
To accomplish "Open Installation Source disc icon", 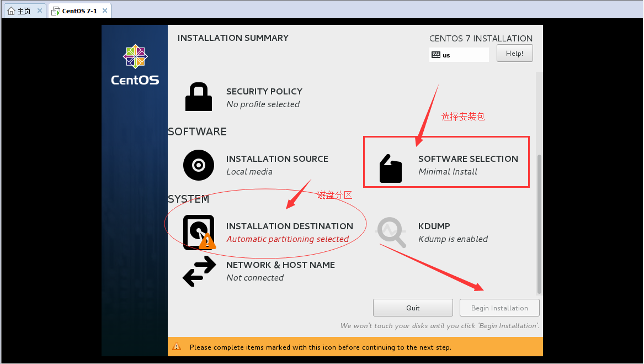I will pos(198,165).
